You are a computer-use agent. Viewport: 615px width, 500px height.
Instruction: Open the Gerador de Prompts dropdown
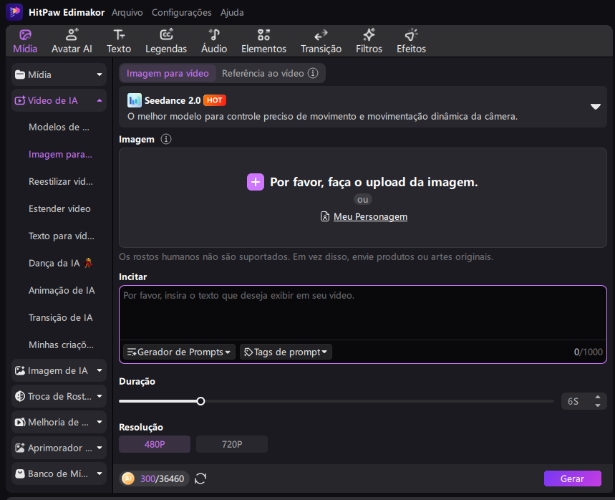click(179, 352)
